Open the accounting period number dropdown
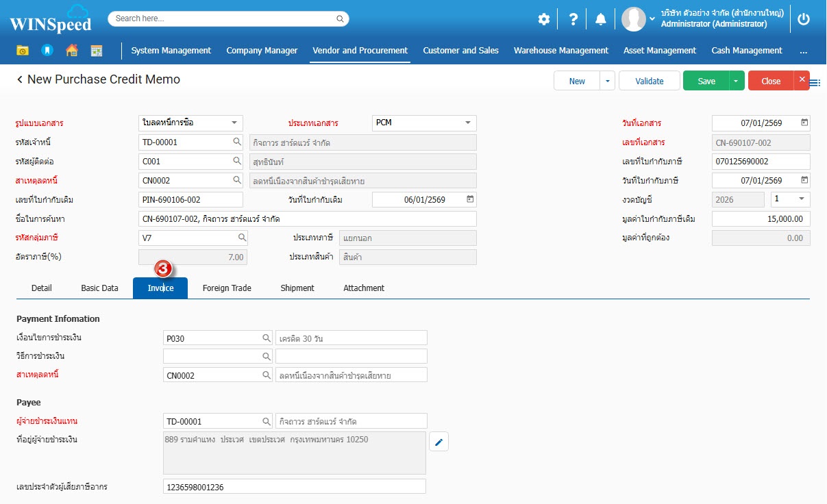The width and height of the screenshot is (827, 504). (802, 199)
